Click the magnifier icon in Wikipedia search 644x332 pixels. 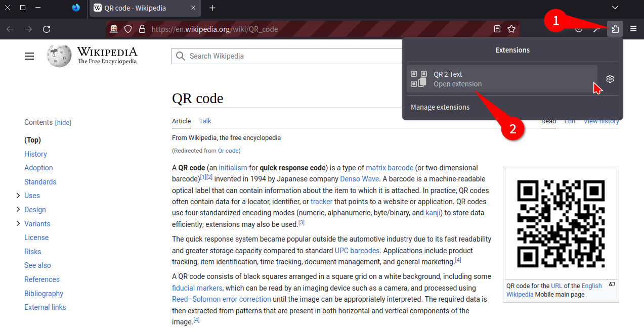pyautogui.click(x=181, y=56)
